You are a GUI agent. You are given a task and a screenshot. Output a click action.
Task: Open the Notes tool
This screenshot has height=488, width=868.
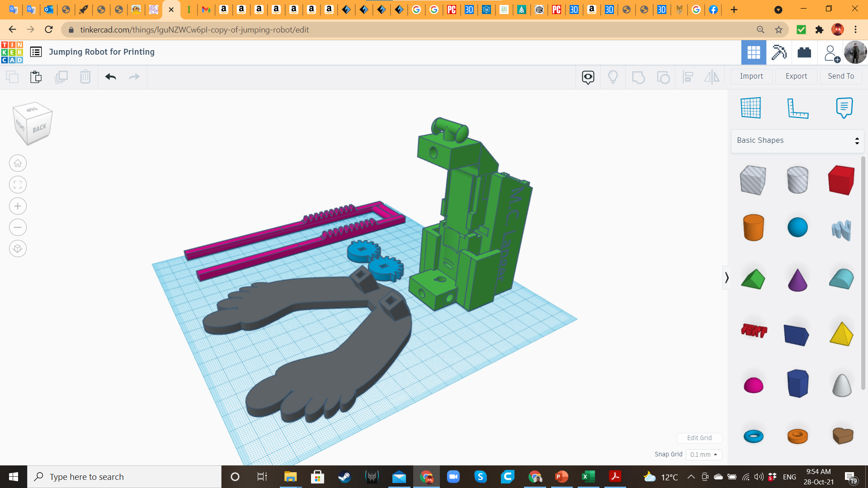point(844,108)
